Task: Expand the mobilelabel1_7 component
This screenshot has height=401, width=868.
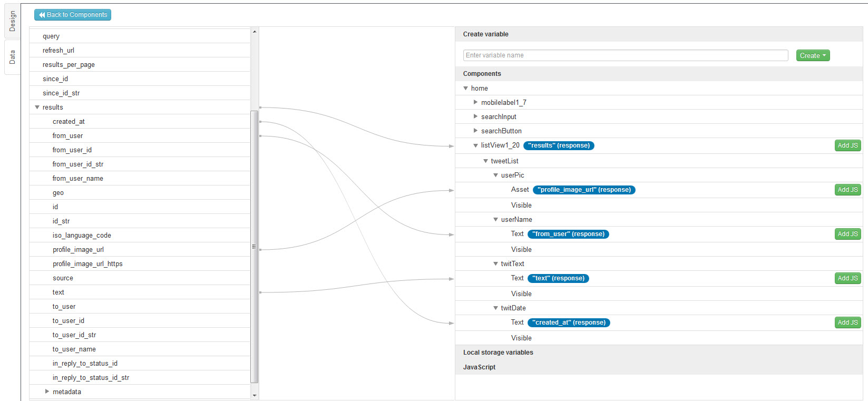Action: click(x=475, y=103)
